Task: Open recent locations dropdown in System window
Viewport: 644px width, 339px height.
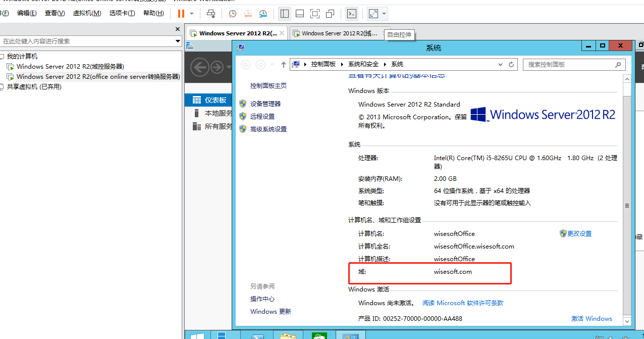Action: click(x=273, y=65)
